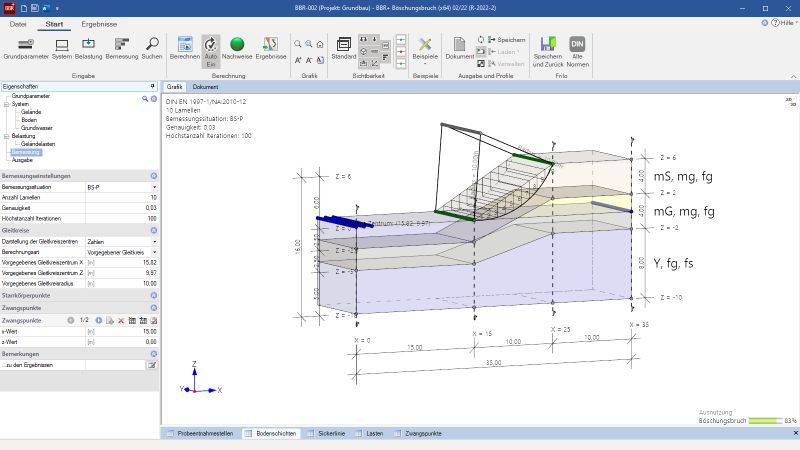Image resolution: width=800 pixels, height=450 pixels.
Task: Collapse the Bemerkungen section
Action: [x=154, y=354]
